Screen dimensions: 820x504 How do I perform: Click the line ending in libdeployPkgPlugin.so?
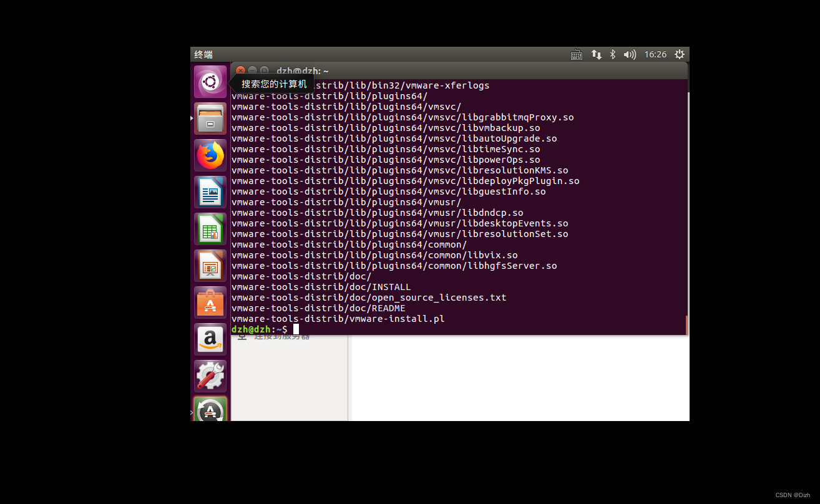(x=406, y=181)
